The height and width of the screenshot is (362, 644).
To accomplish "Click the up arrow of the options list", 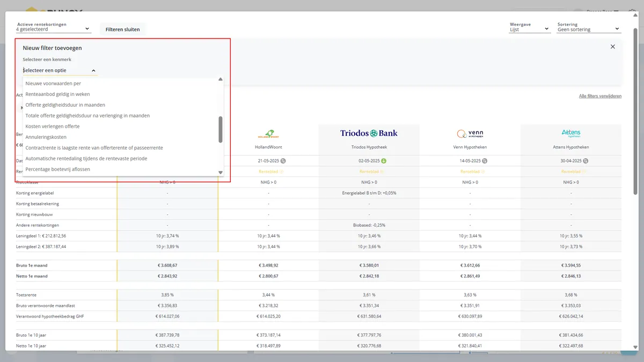I will [220, 79].
